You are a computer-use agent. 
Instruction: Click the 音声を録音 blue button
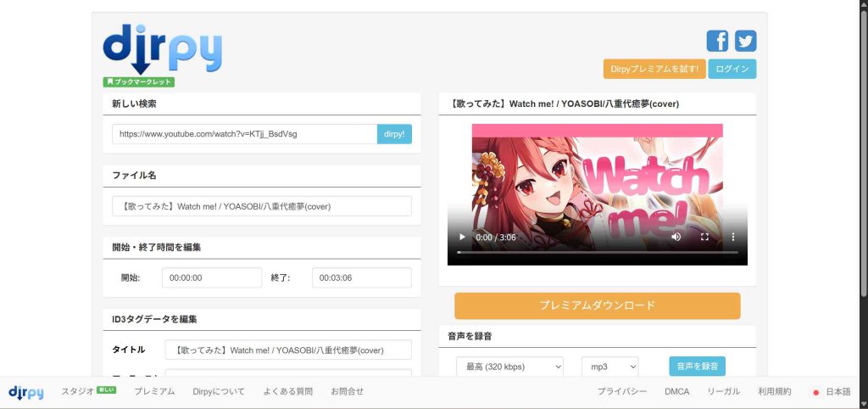pyautogui.click(x=697, y=367)
